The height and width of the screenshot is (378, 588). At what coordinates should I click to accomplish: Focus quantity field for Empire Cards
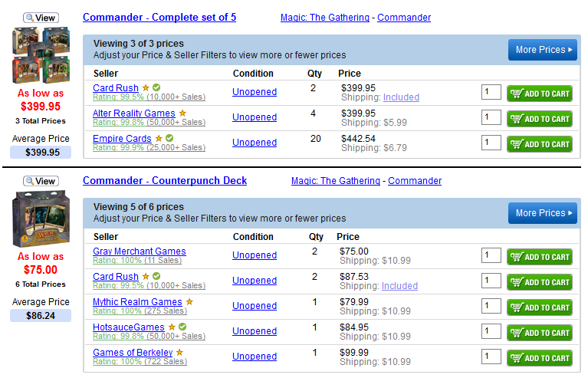point(491,143)
